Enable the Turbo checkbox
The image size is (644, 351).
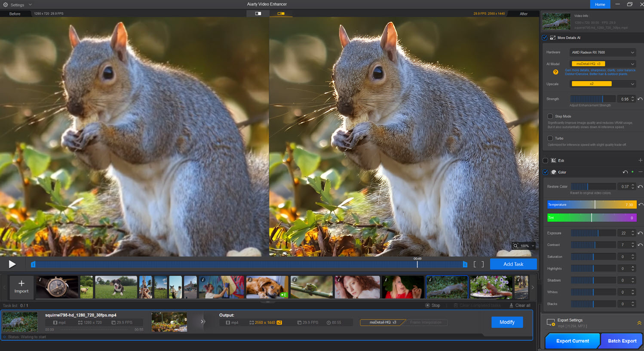(x=550, y=138)
